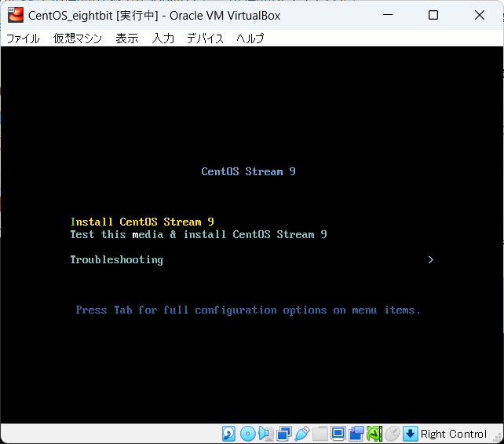Click the green turtle CPU execution icon

pyautogui.click(x=374, y=434)
